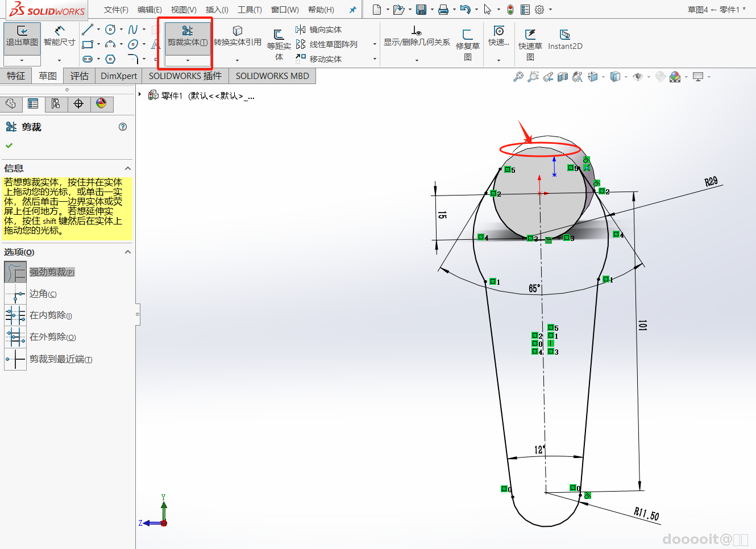Activate the Trim Entities (剪裁实体) tool
The width and height of the screenshot is (756, 549).
pyautogui.click(x=187, y=36)
